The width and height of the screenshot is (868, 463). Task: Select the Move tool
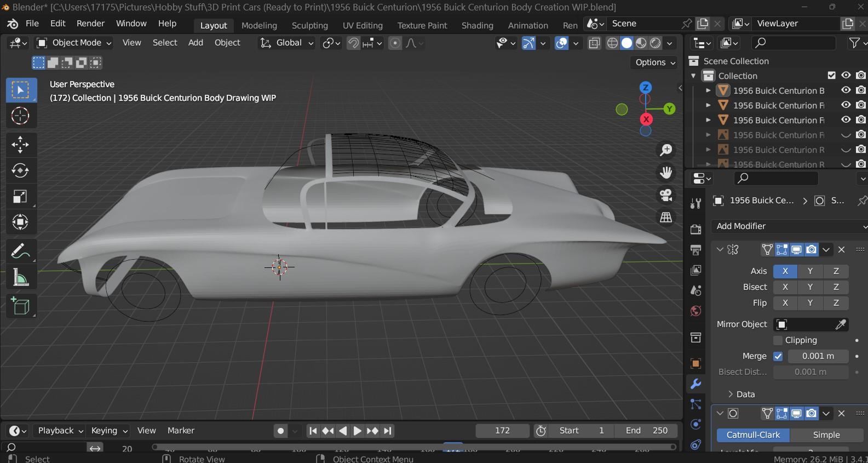pyautogui.click(x=20, y=145)
